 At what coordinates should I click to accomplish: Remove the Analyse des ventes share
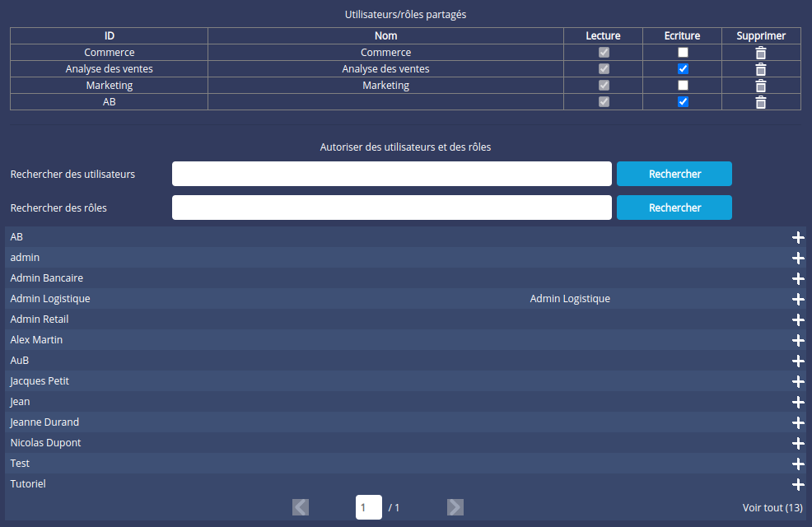761,69
